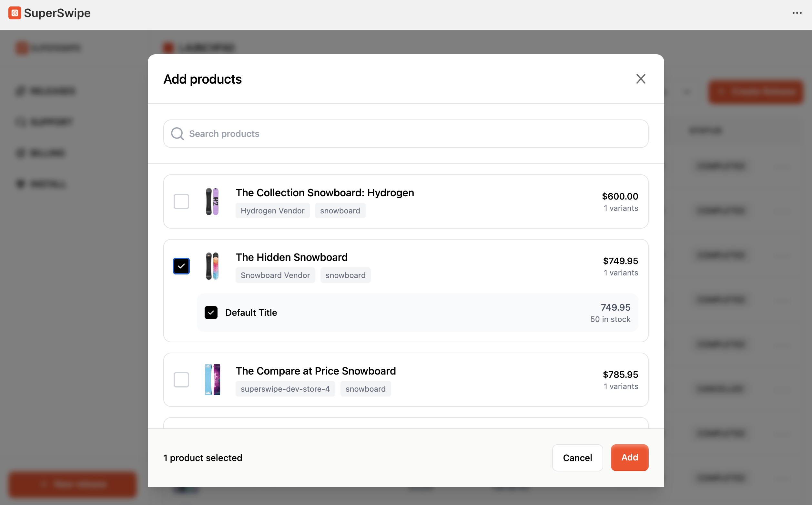
Task: Click the '$600.00' price
Action: click(620, 196)
